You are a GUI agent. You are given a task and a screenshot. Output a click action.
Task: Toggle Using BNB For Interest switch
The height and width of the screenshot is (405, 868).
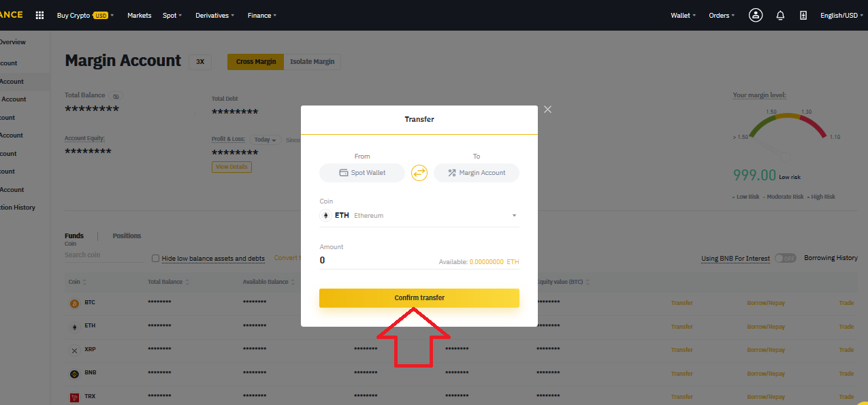pyautogui.click(x=785, y=258)
